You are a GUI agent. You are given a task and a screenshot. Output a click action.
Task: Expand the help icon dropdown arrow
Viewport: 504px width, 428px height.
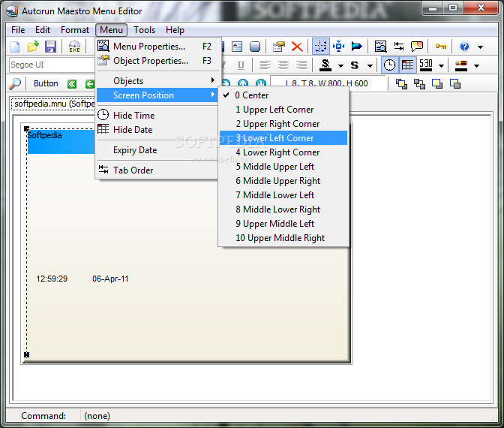[480, 47]
